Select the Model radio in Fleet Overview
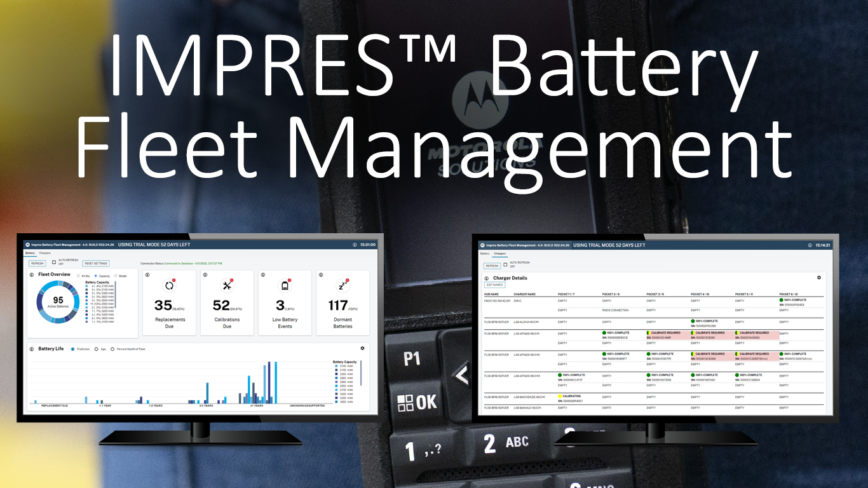 116,276
